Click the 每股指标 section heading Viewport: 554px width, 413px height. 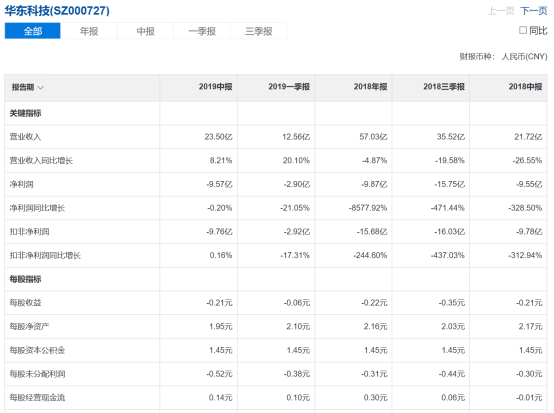tap(25, 279)
